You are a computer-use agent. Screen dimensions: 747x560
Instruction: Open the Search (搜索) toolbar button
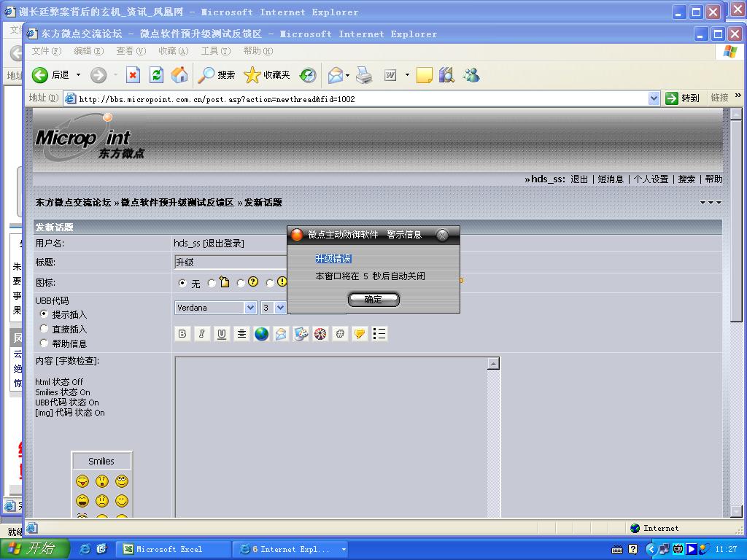click(217, 75)
